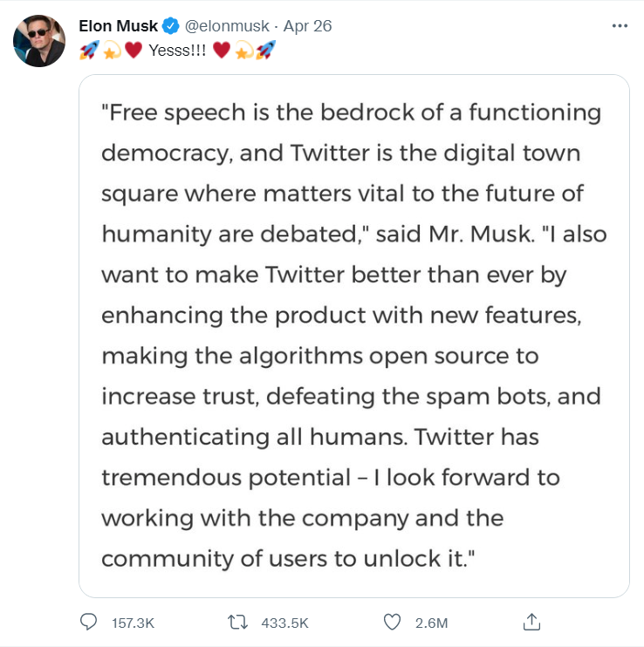Open the Elon Musk display name link

point(118,26)
